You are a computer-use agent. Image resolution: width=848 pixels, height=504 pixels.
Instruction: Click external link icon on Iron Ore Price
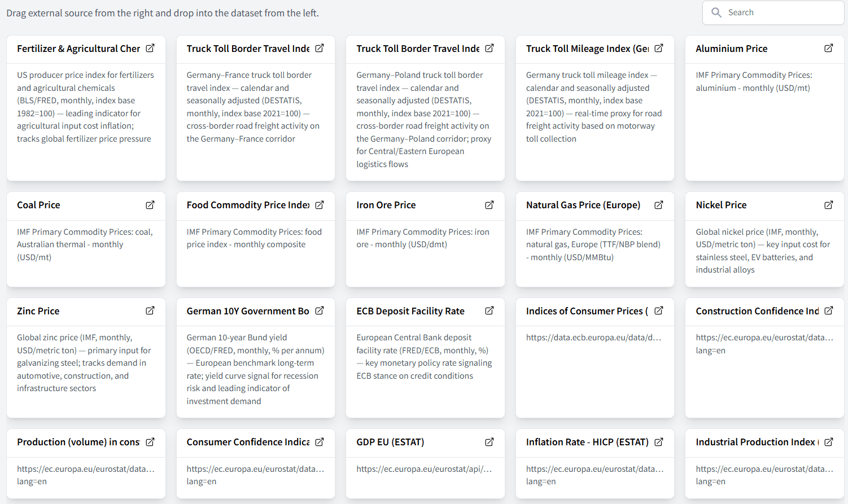click(x=489, y=205)
